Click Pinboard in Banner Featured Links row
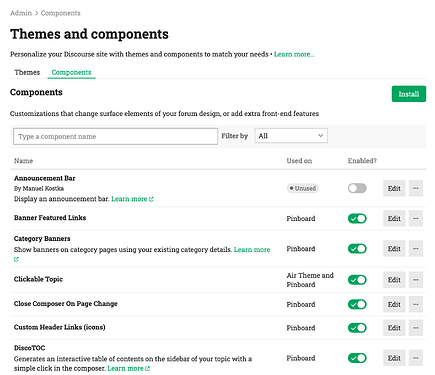This screenshot has width=435, height=375. [x=301, y=219]
